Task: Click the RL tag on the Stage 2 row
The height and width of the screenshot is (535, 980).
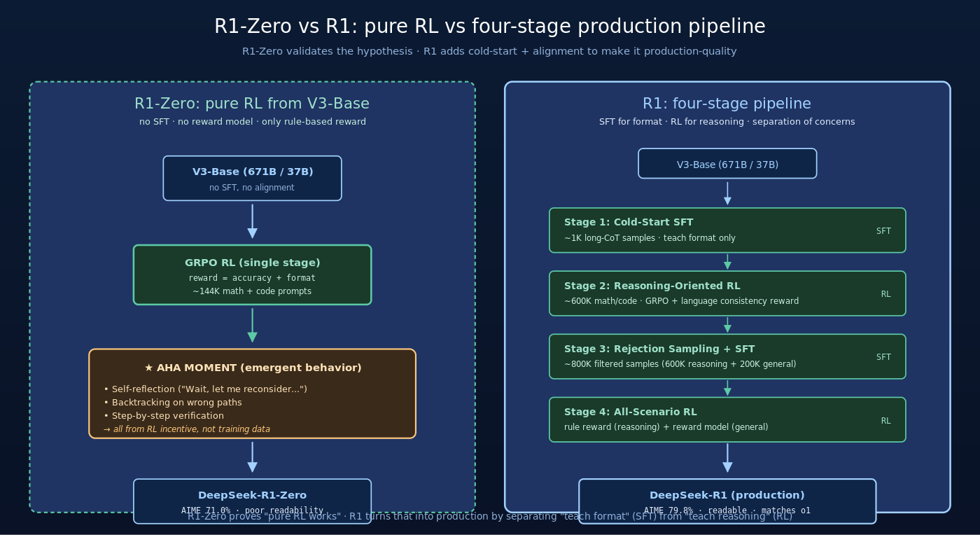Action: (x=885, y=294)
